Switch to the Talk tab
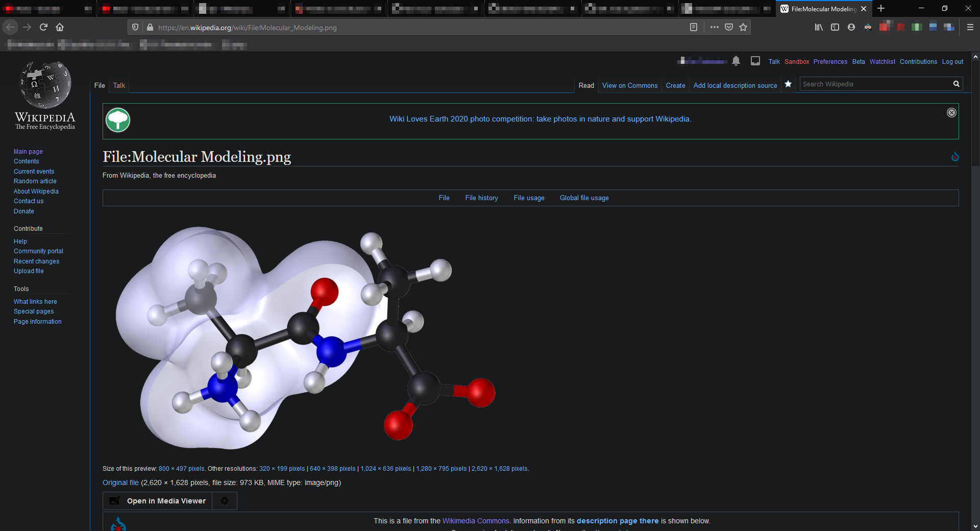 [118, 85]
